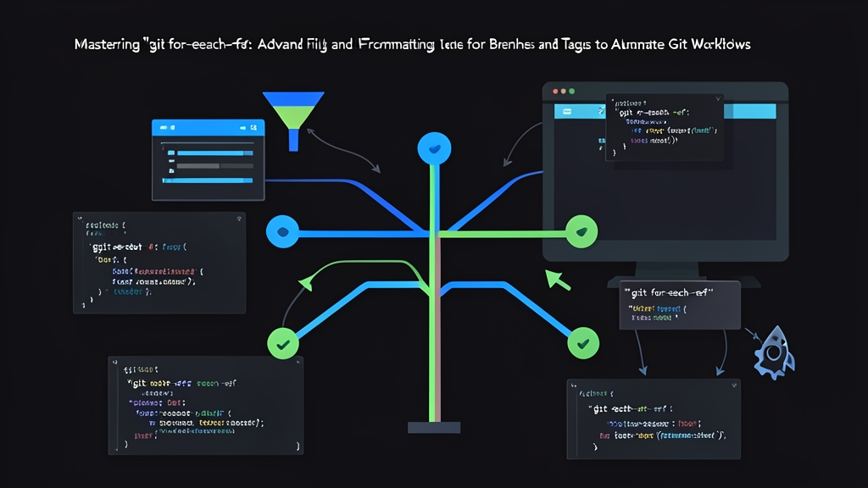
Task: Click the green checkmark node on the monitor's edge
Action: pyautogui.click(x=581, y=231)
